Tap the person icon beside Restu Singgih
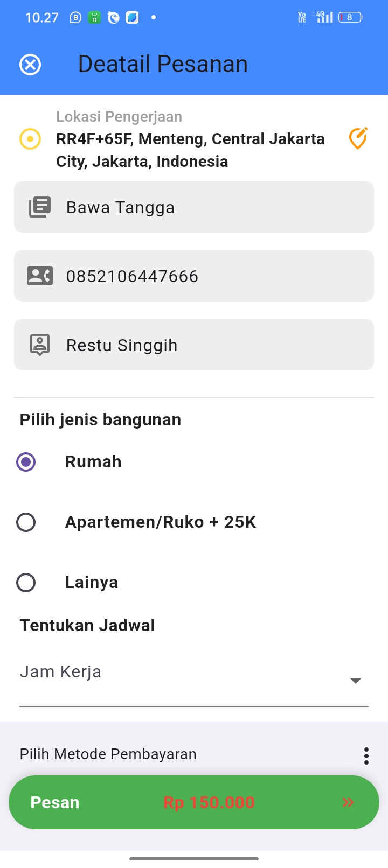Image resolution: width=388 pixels, height=868 pixels. coord(40,345)
